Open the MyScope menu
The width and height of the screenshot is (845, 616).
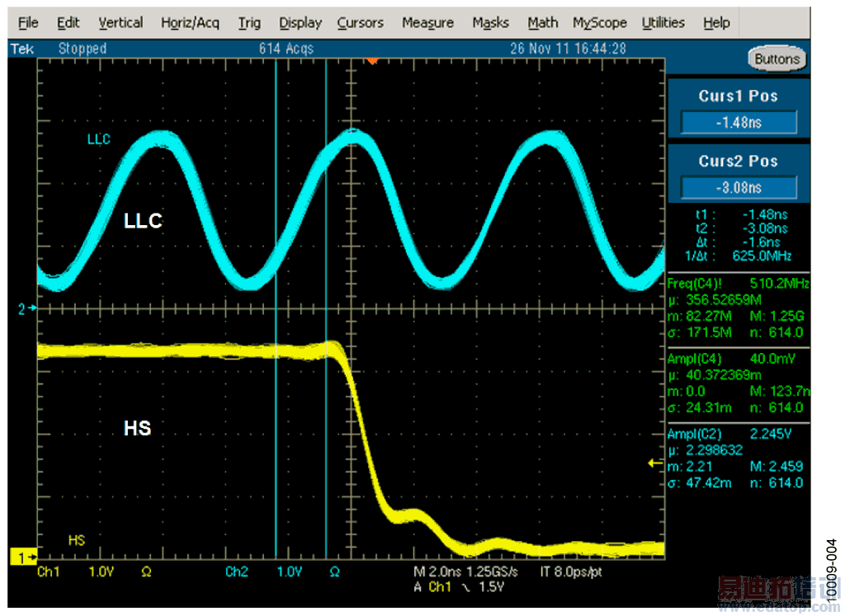click(x=599, y=22)
